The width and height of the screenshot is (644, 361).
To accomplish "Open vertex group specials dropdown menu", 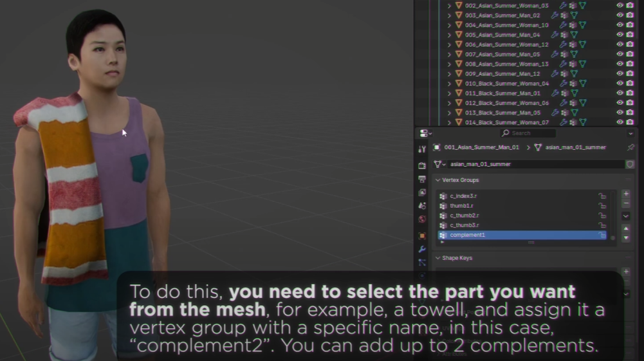I will (626, 216).
